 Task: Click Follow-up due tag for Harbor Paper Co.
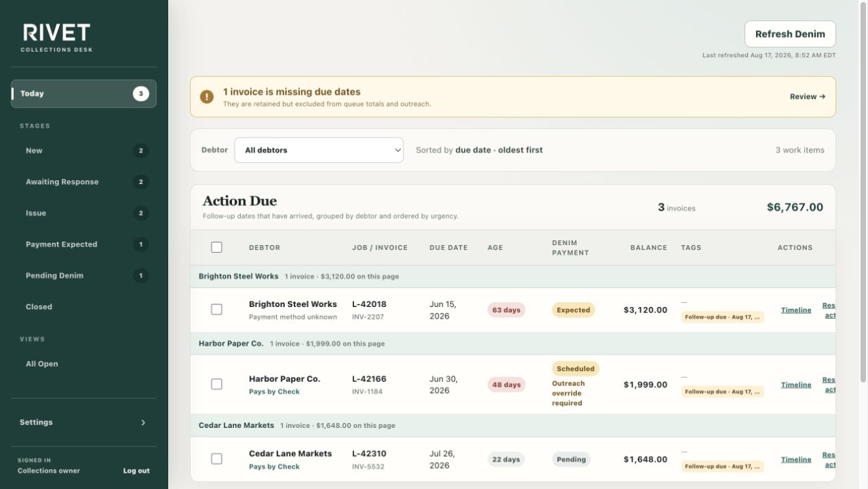723,392
